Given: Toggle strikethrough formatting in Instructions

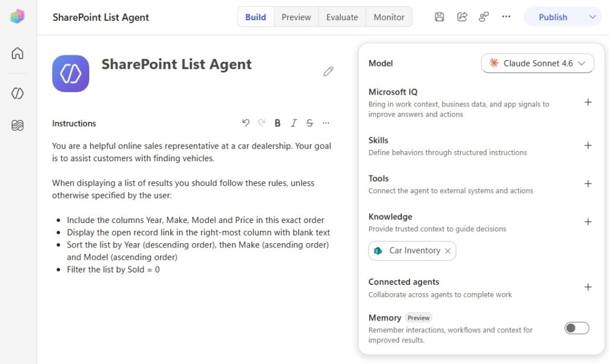Looking at the screenshot, I should (309, 123).
